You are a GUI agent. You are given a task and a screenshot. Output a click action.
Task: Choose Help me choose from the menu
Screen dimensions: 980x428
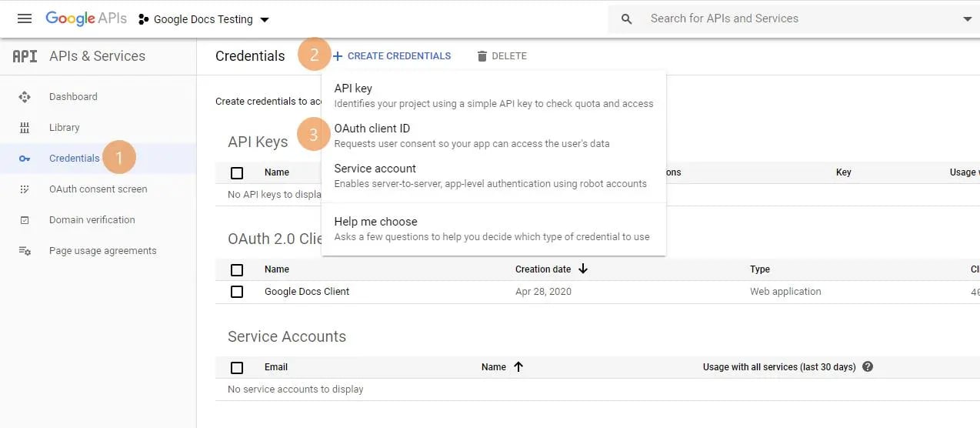[x=494, y=229]
